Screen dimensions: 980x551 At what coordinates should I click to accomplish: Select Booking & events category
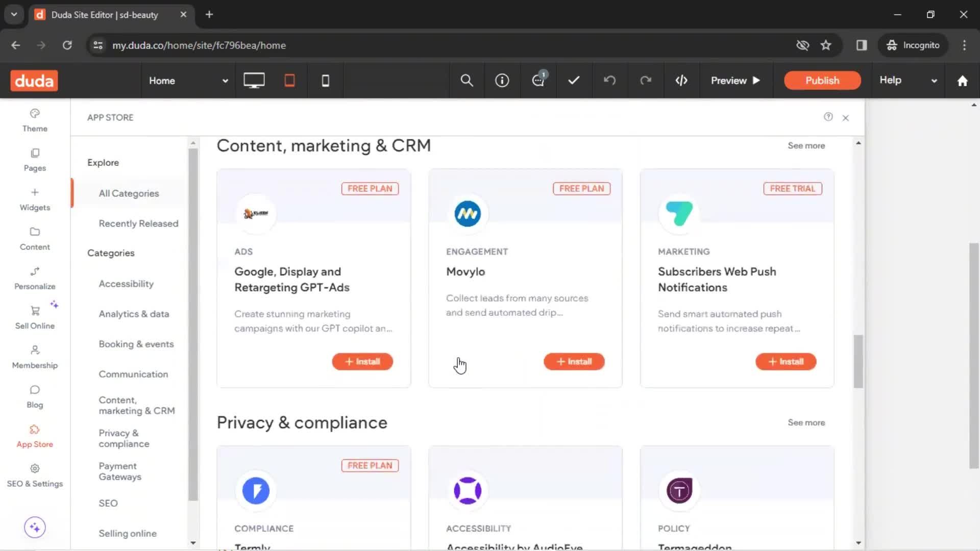coord(136,344)
